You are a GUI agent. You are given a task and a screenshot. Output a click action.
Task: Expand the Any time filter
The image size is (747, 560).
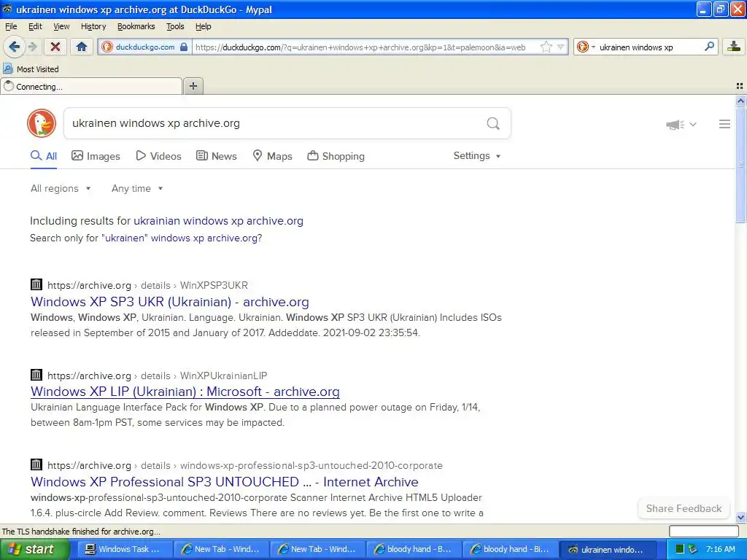[137, 189]
